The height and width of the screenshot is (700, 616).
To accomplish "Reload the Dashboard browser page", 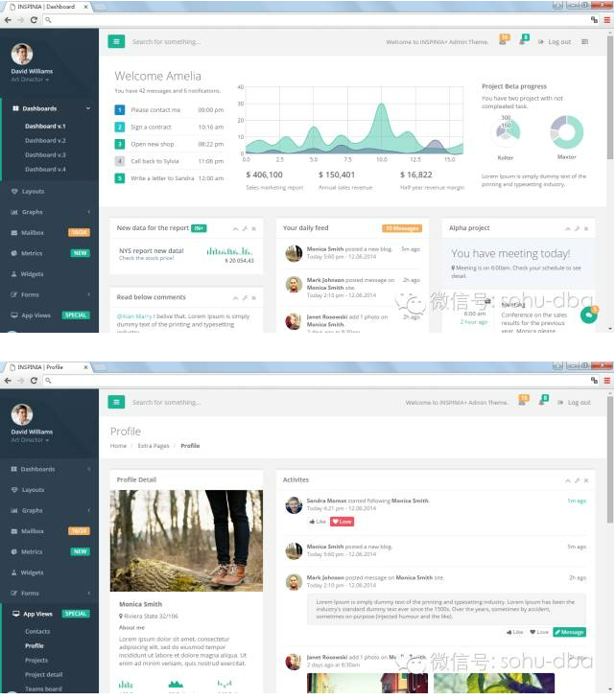I will pos(34,20).
